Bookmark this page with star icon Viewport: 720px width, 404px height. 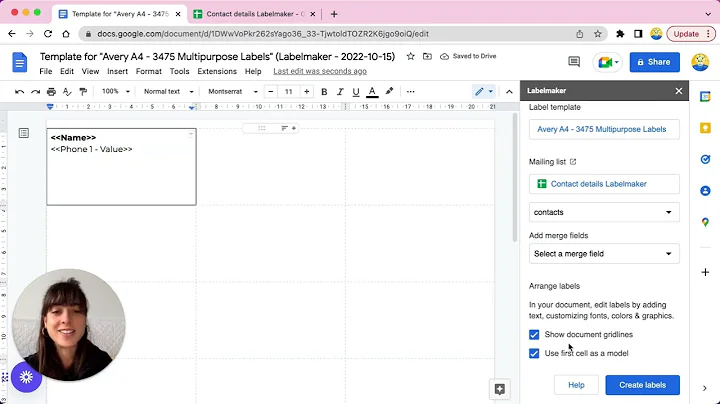tap(597, 34)
